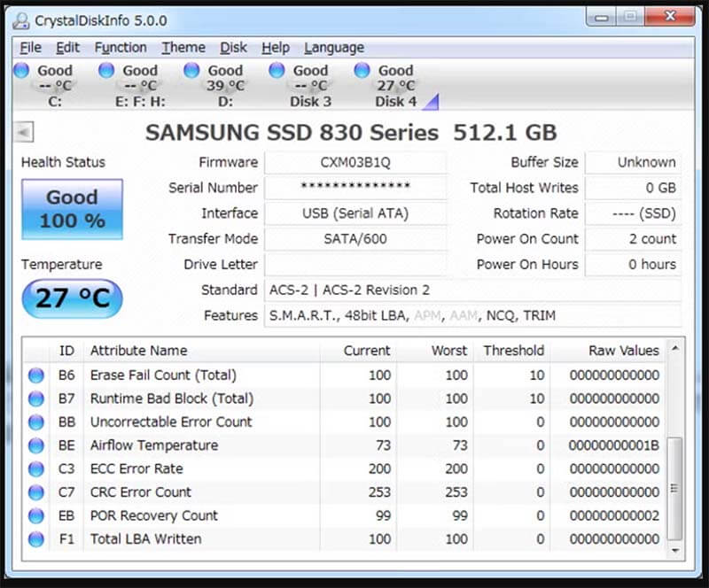Collapse drive details with the left arrow button
Screen dimensions: 709x588
(x=24, y=132)
